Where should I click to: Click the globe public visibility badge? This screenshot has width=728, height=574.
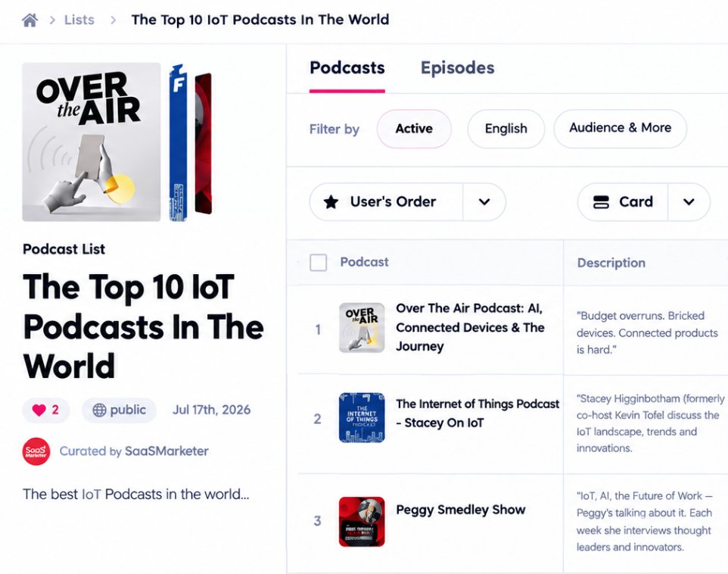pos(120,410)
